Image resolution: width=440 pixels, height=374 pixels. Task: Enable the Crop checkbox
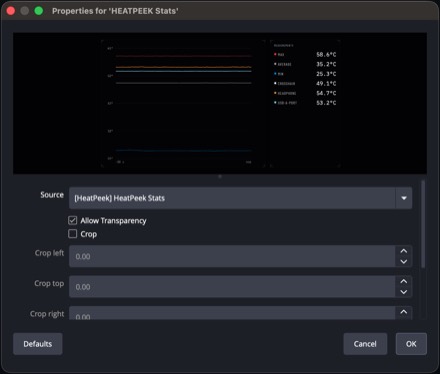tap(72, 234)
